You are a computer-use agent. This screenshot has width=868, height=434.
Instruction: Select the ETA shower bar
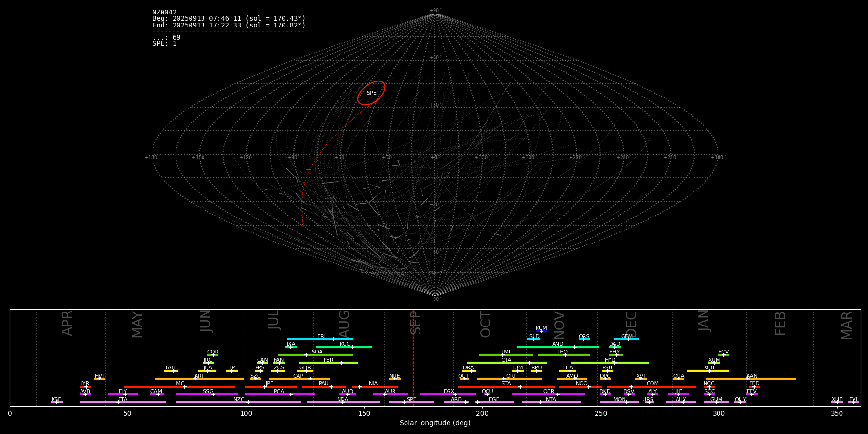tap(123, 402)
